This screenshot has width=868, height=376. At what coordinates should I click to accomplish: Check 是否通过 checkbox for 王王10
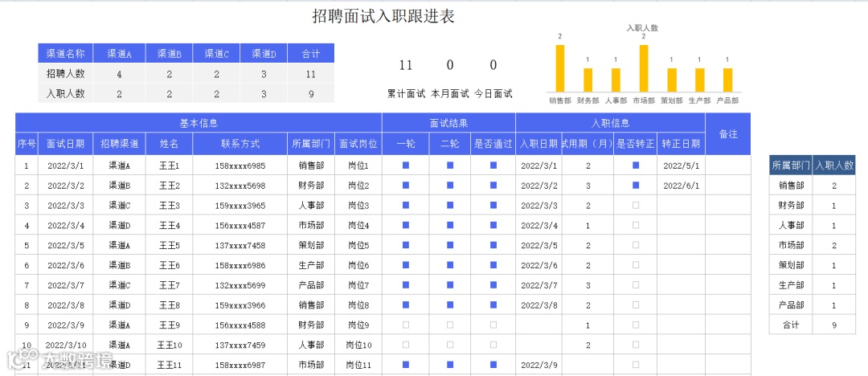493,345
